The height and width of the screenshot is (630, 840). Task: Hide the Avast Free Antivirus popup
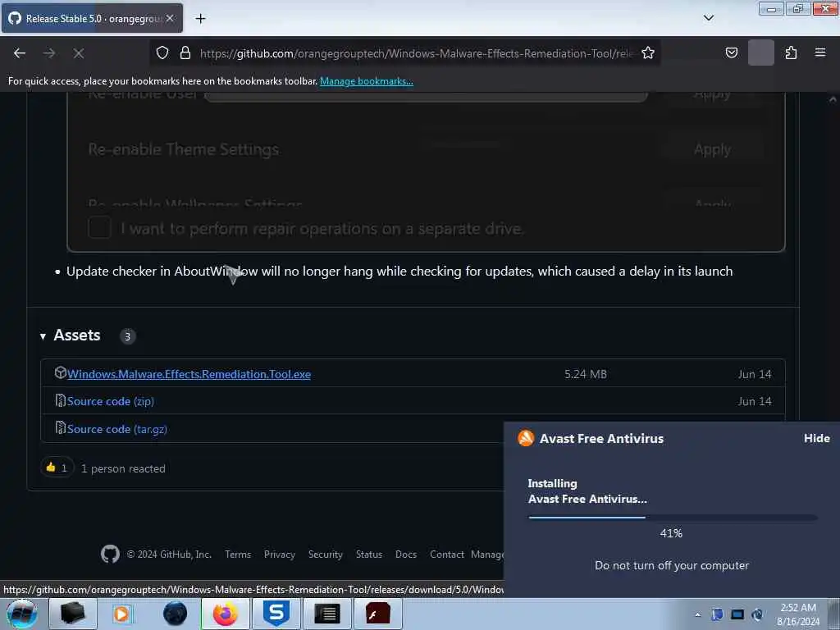[816, 438]
